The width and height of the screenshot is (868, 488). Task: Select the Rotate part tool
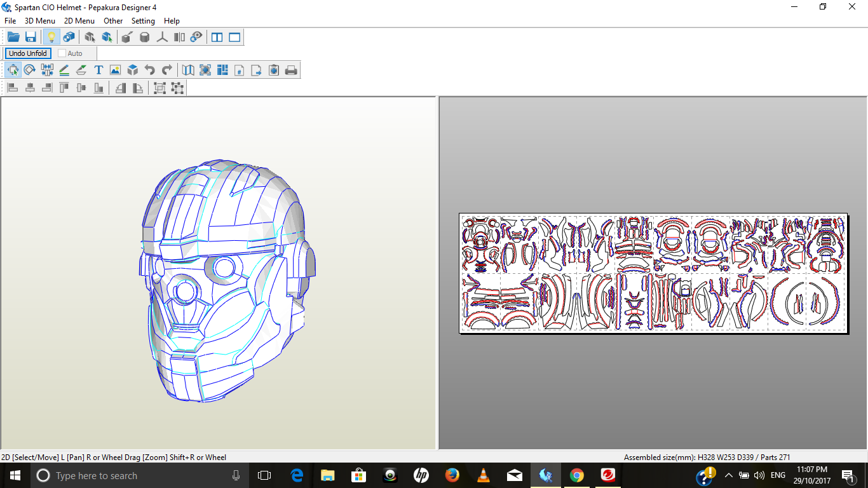[x=29, y=70]
